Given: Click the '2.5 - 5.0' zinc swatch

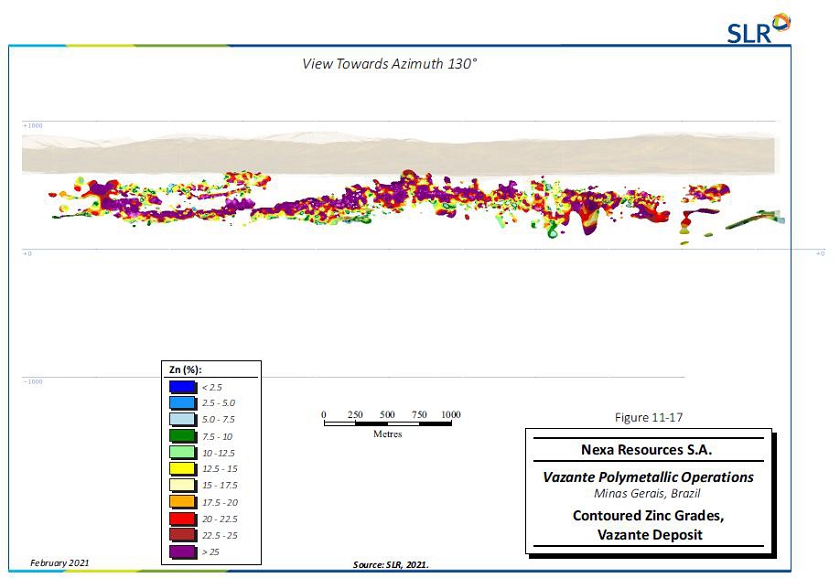Looking at the screenshot, I should [182, 403].
